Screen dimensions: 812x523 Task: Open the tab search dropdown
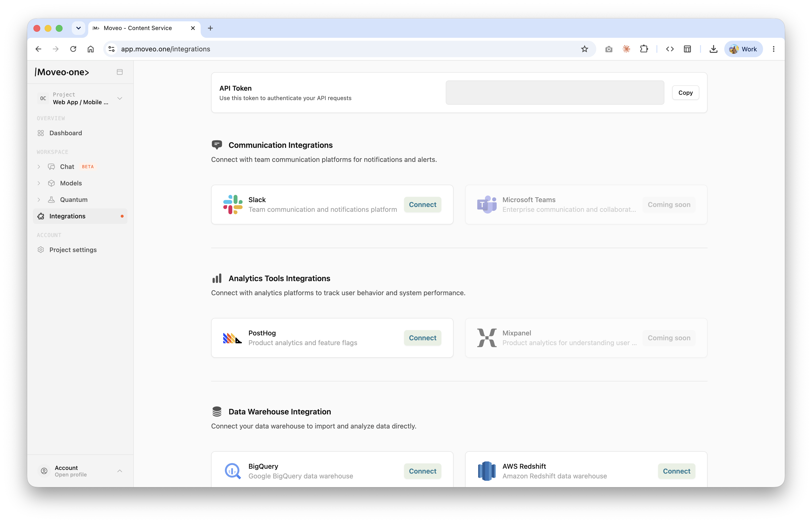click(79, 28)
